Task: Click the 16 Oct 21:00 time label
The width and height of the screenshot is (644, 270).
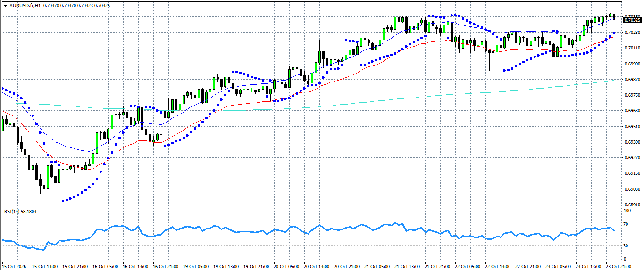Action: [x=165, y=266]
